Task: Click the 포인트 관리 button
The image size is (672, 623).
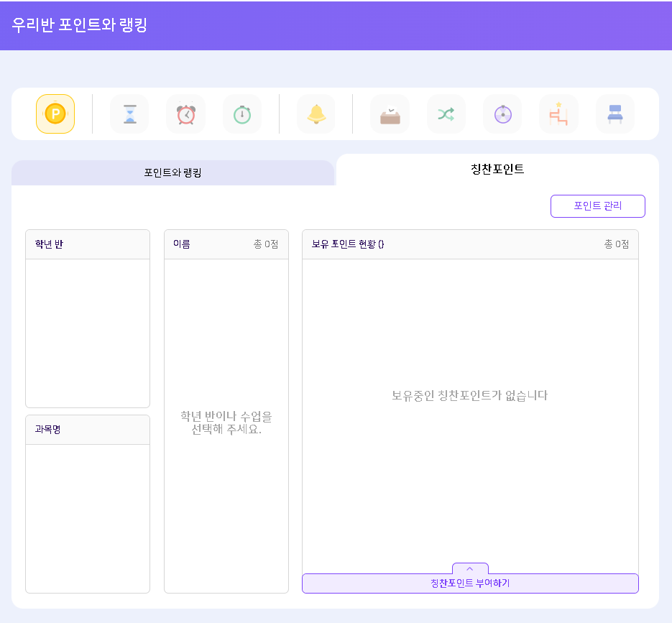Action: [597, 206]
